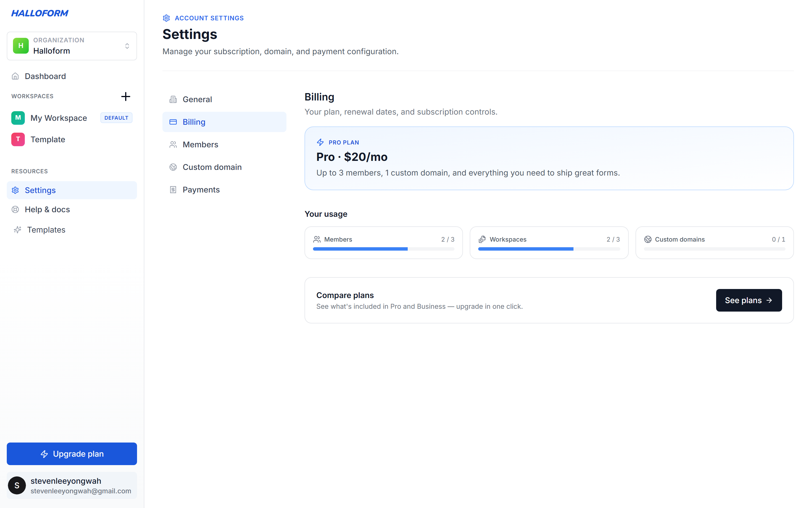Click the Your usage heading
This screenshot has height=508, width=812.
coord(326,214)
